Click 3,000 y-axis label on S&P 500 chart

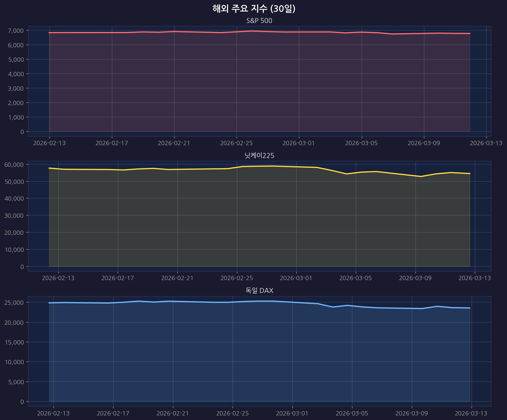[16, 88]
